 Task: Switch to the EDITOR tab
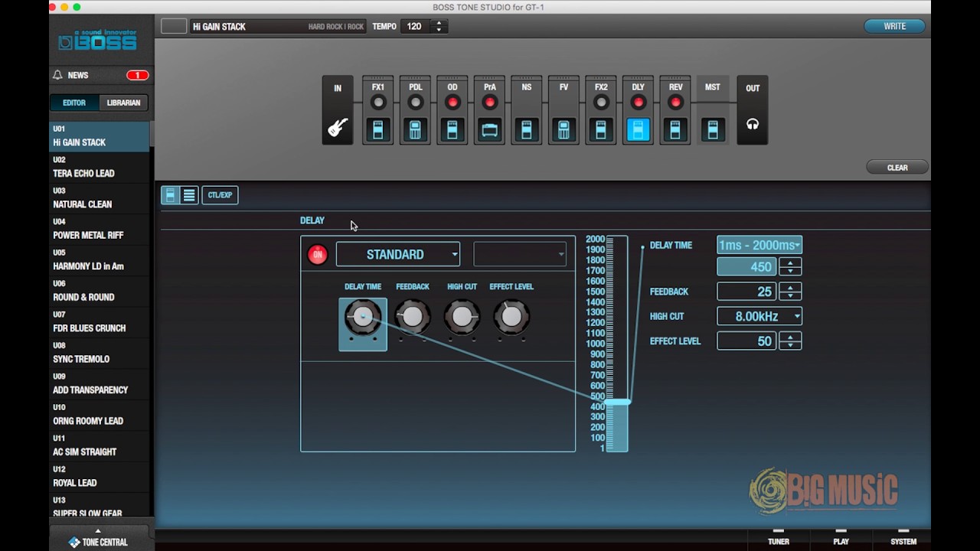[74, 103]
